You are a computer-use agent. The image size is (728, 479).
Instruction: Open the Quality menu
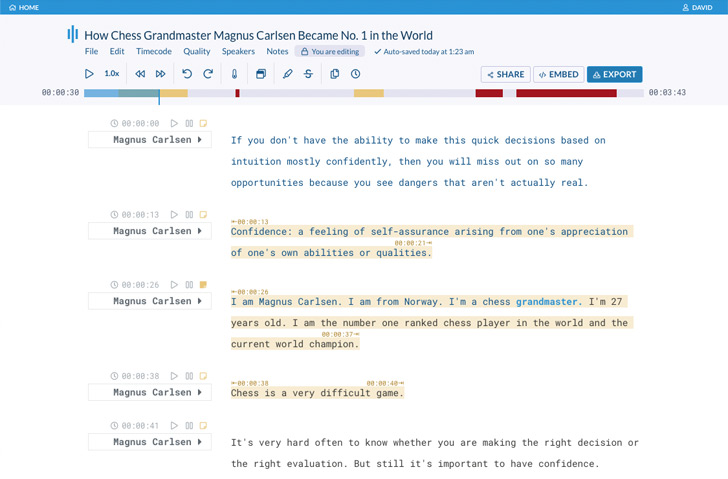[x=197, y=52]
